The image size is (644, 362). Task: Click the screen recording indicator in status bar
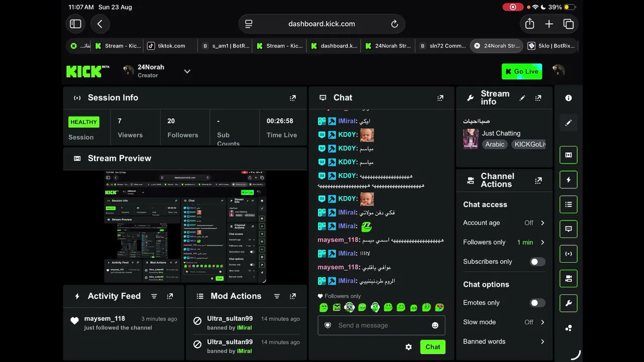click(513, 7)
